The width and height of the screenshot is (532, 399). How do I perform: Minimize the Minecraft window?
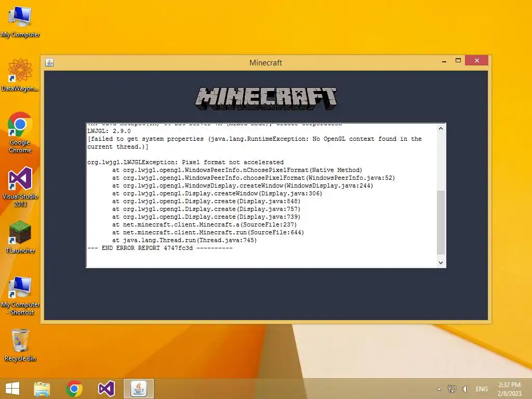tap(444, 61)
